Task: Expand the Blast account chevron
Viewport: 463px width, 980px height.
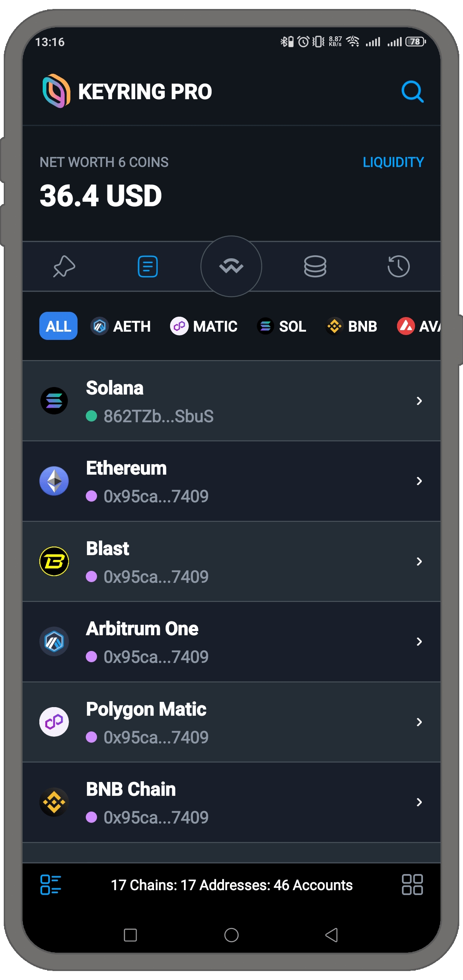Action: (419, 561)
